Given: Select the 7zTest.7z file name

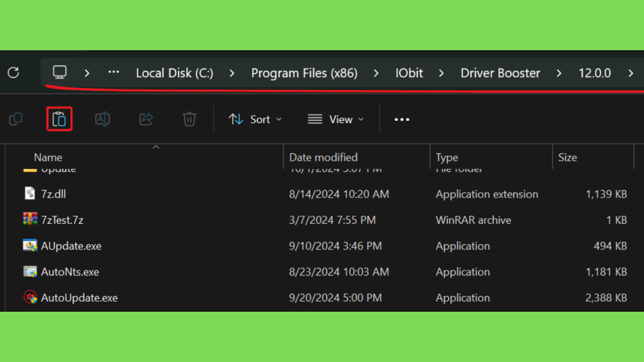Looking at the screenshot, I should pos(62,220).
